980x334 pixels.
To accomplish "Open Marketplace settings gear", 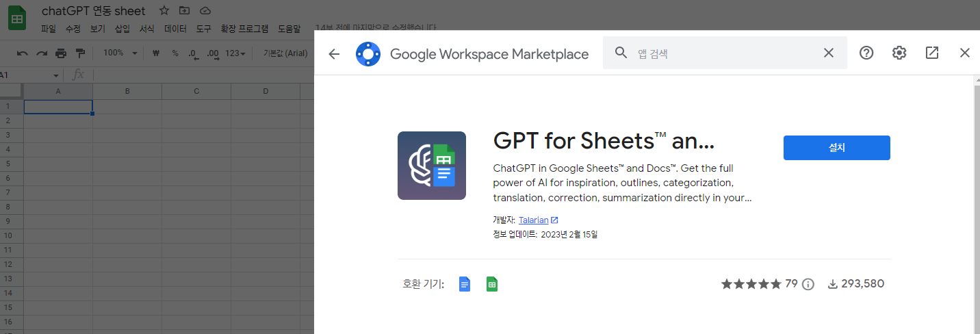I will pyautogui.click(x=899, y=53).
